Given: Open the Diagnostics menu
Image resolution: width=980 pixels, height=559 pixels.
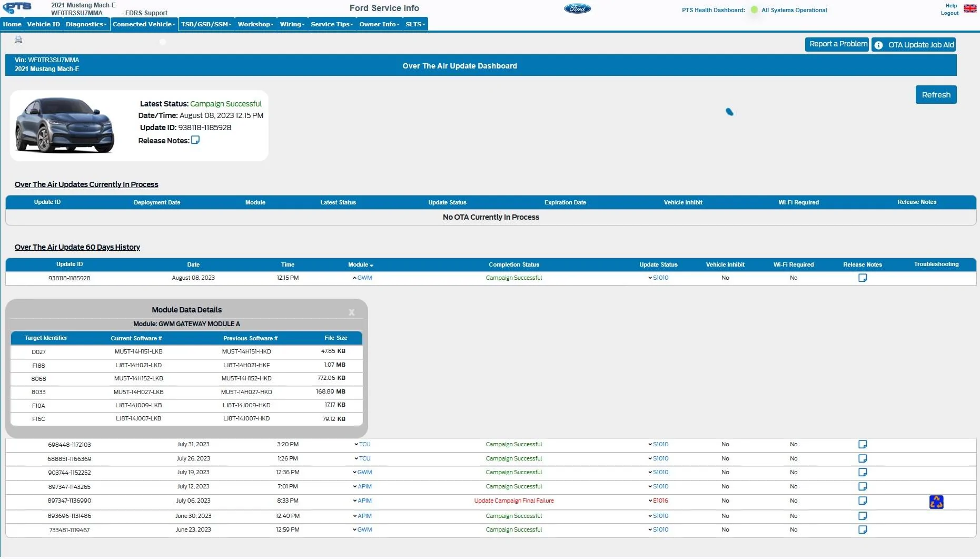Looking at the screenshot, I should tap(86, 24).
